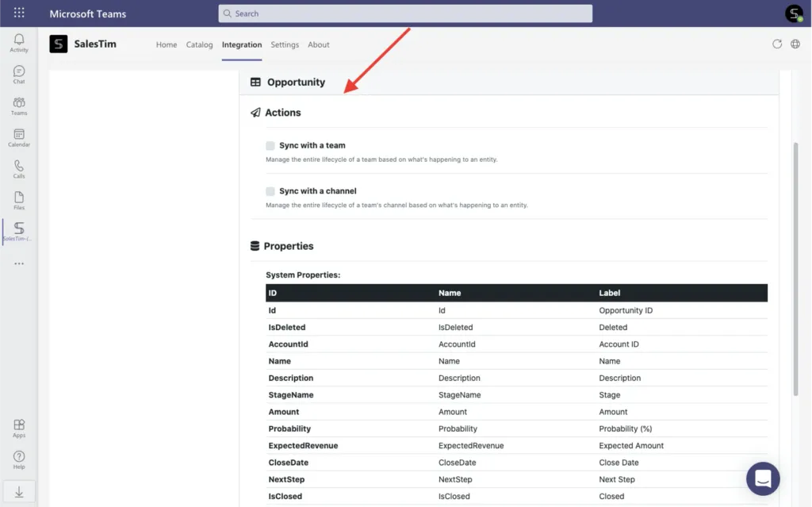Select the NextStep ID cell
Screen dimensions: 812x507
(286, 479)
